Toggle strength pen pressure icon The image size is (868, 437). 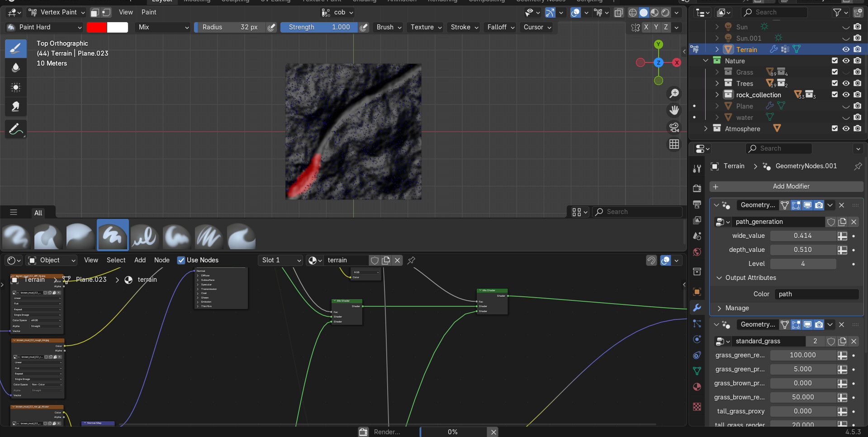tap(364, 28)
